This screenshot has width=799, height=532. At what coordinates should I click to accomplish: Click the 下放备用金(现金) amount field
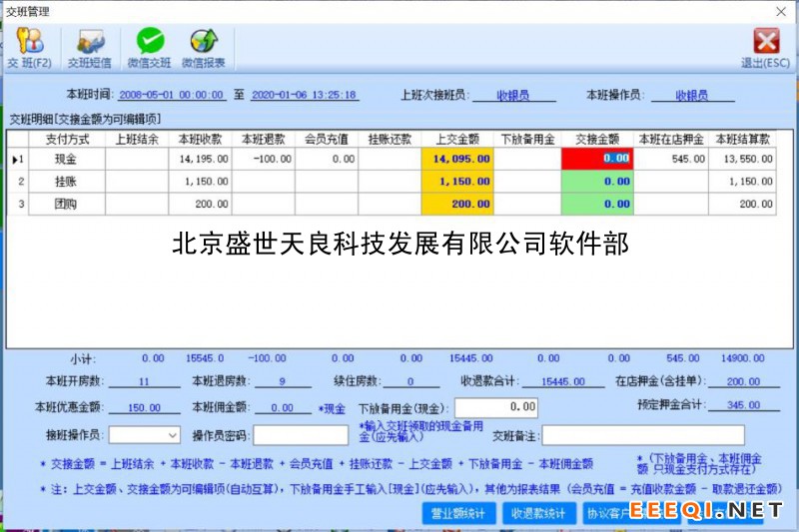click(x=497, y=408)
